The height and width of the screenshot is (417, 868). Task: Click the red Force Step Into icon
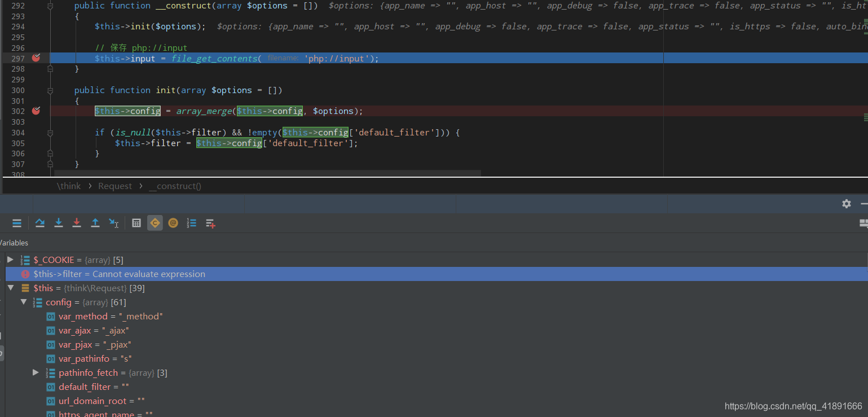click(x=77, y=223)
